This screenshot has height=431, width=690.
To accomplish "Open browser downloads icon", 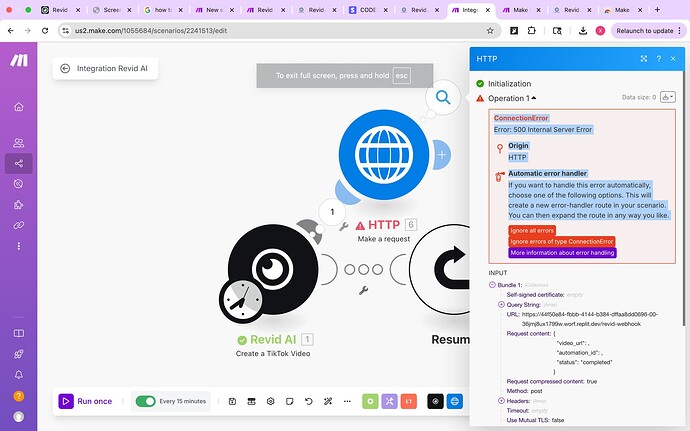I will (583, 30).
